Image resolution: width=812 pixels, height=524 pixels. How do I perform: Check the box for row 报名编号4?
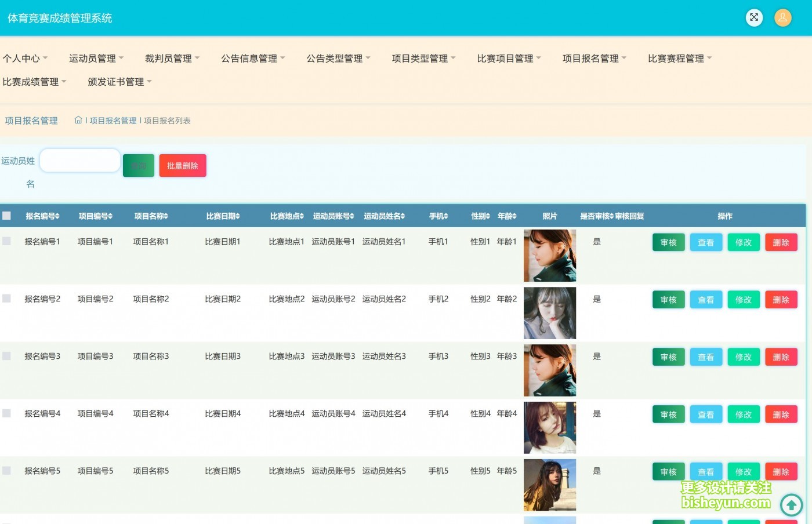6,413
